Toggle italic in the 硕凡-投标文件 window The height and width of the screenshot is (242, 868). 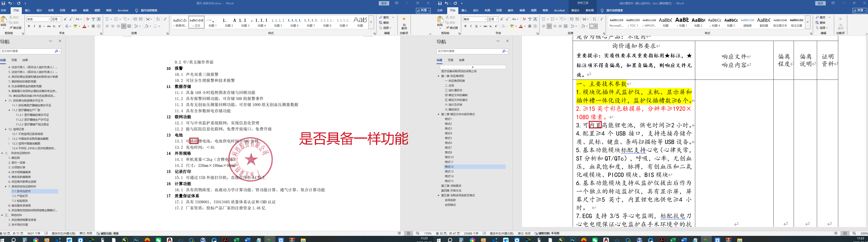tap(34, 26)
